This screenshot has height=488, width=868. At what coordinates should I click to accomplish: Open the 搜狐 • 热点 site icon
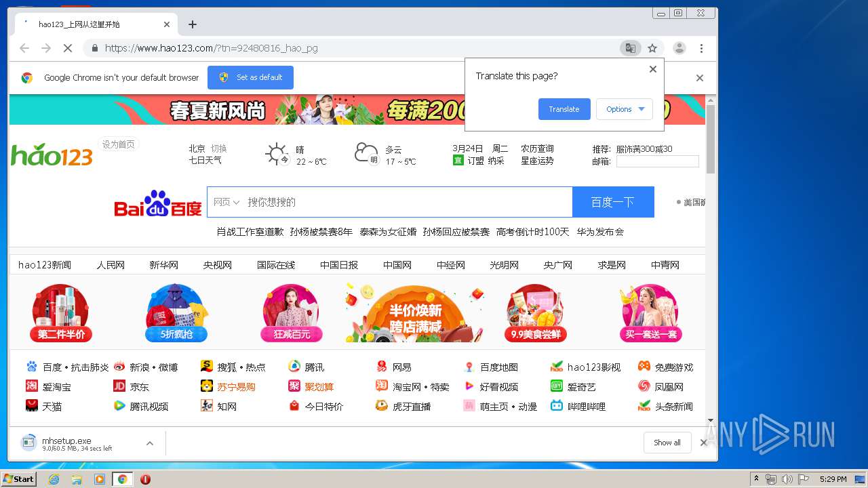[207, 367]
